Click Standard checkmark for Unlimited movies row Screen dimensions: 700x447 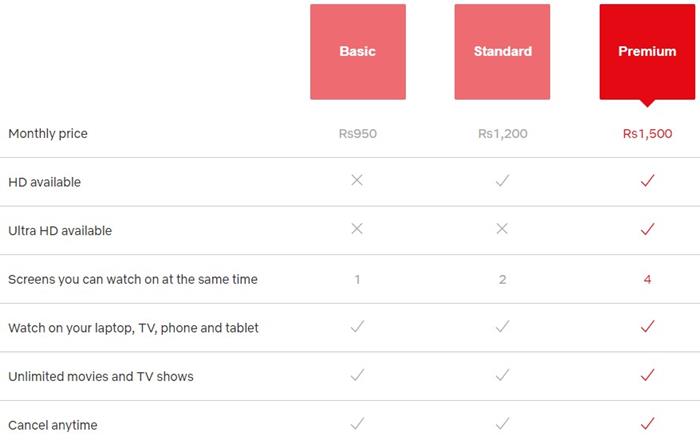[502, 375]
